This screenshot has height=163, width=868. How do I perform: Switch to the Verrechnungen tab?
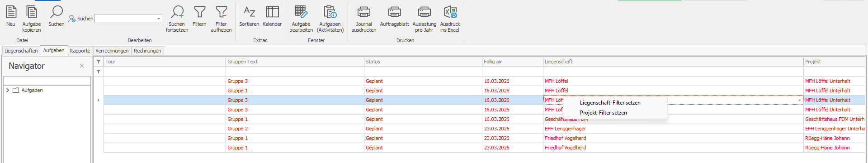pyautogui.click(x=112, y=51)
